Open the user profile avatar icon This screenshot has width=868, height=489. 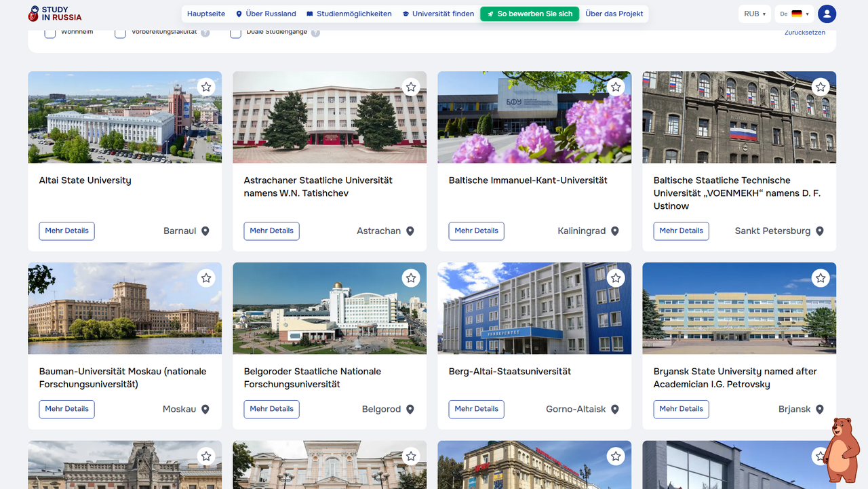coord(827,14)
